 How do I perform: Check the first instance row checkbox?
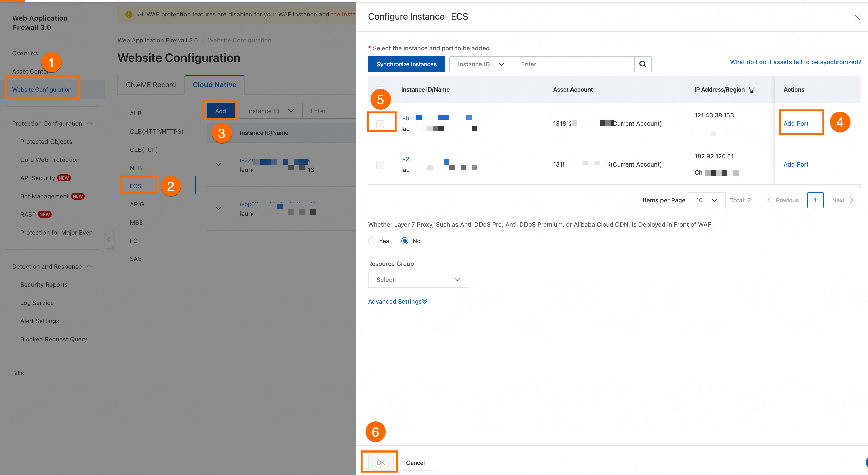click(380, 124)
